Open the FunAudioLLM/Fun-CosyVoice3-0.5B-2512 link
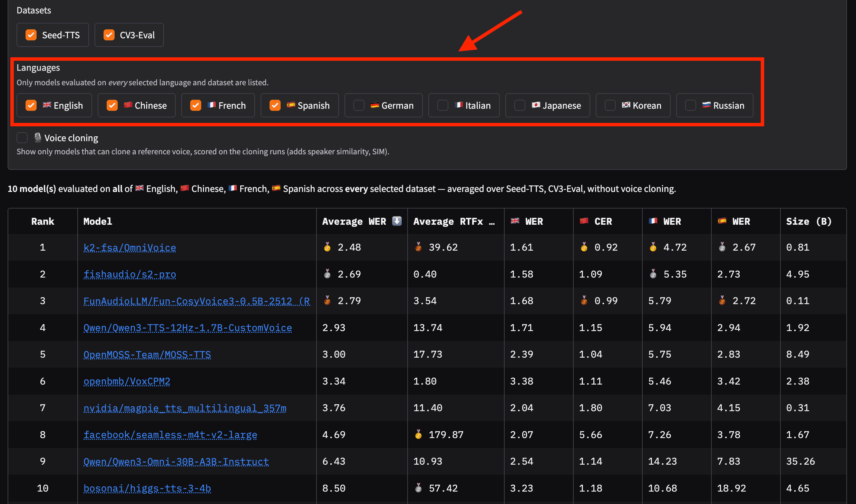856x504 pixels. point(197,301)
